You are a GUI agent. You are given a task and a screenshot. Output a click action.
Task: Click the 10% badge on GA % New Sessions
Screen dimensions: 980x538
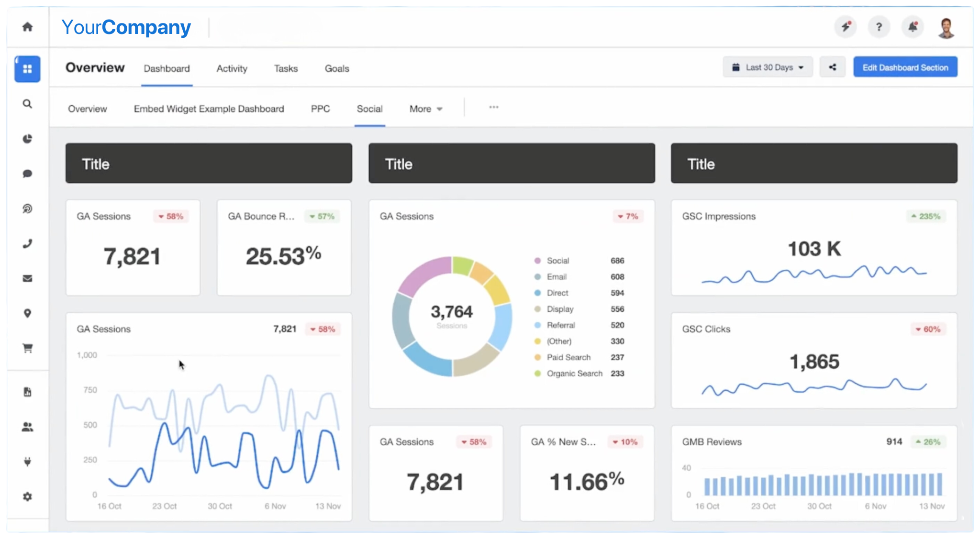tap(625, 442)
